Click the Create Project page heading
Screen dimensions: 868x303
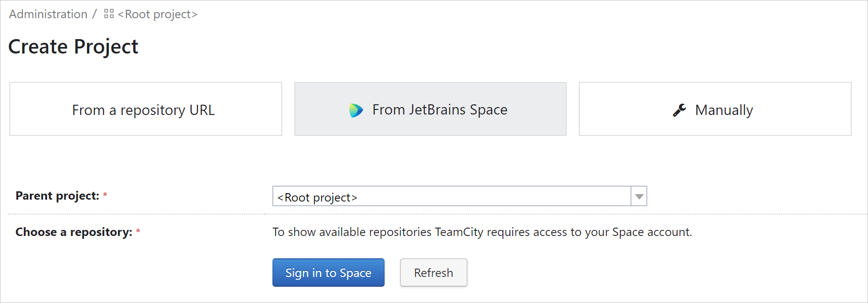click(x=74, y=47)
